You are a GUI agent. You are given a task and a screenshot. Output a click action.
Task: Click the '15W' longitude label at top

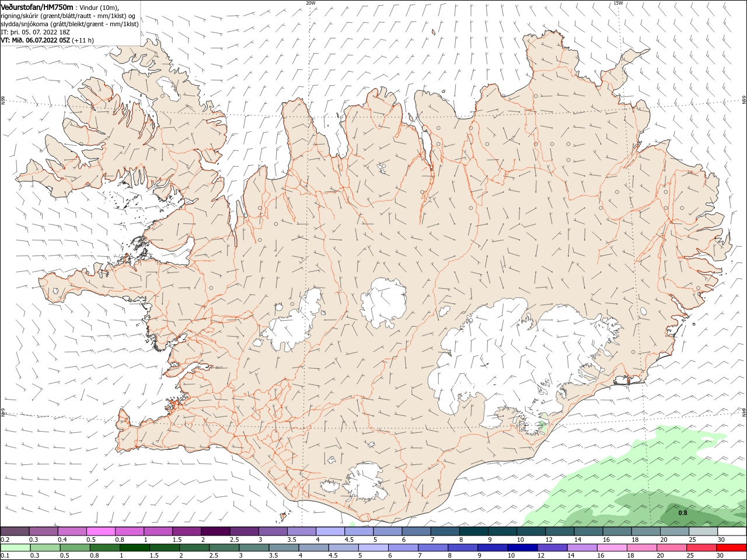[619, 3]
